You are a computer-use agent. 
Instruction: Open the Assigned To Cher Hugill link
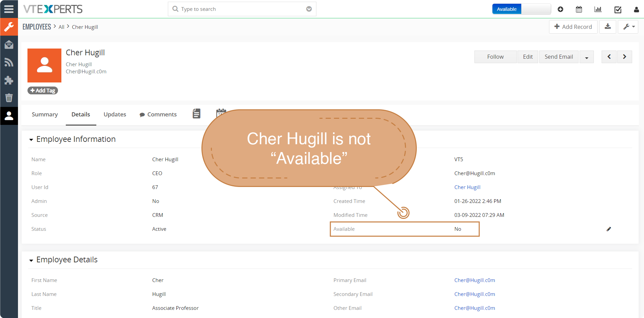click(467, 187)
